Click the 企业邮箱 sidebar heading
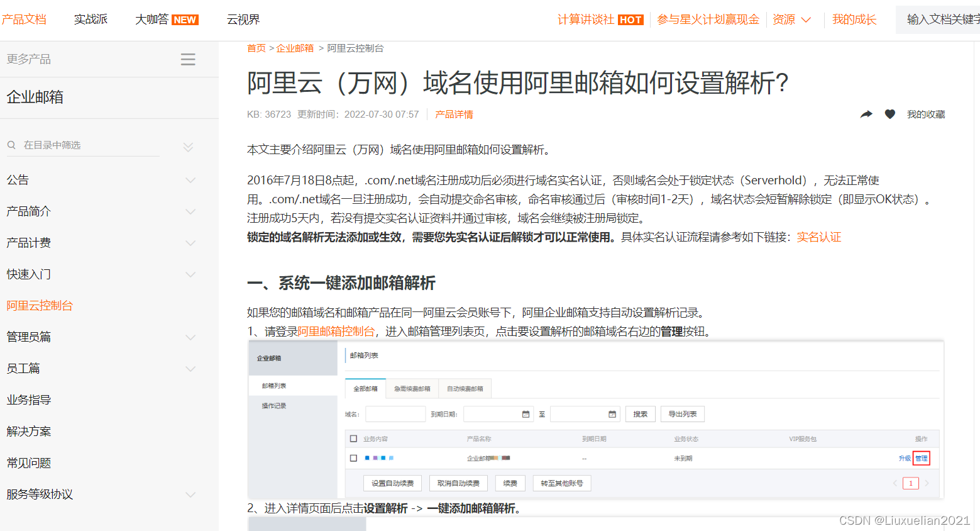The image size is (980, 531). [x=35, y=97]
